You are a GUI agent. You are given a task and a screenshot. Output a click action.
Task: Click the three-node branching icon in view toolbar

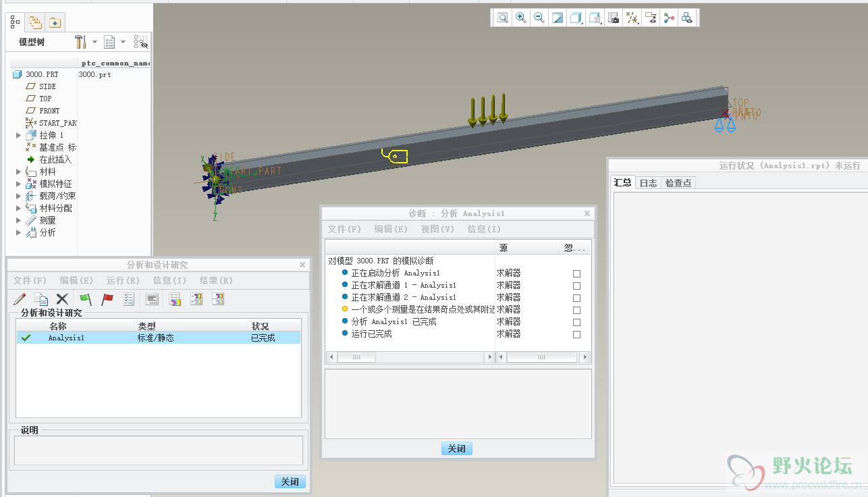[669, 18]
